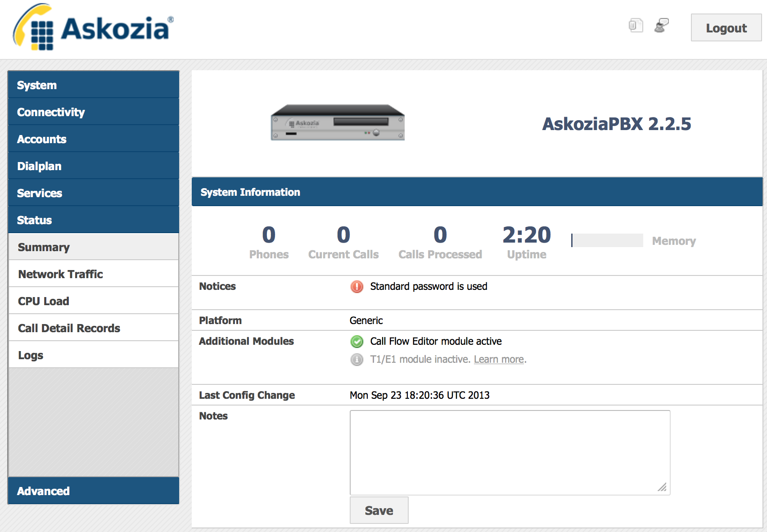Open the Logs page
This screenshot has width=767, height=532.
(94, 355)
